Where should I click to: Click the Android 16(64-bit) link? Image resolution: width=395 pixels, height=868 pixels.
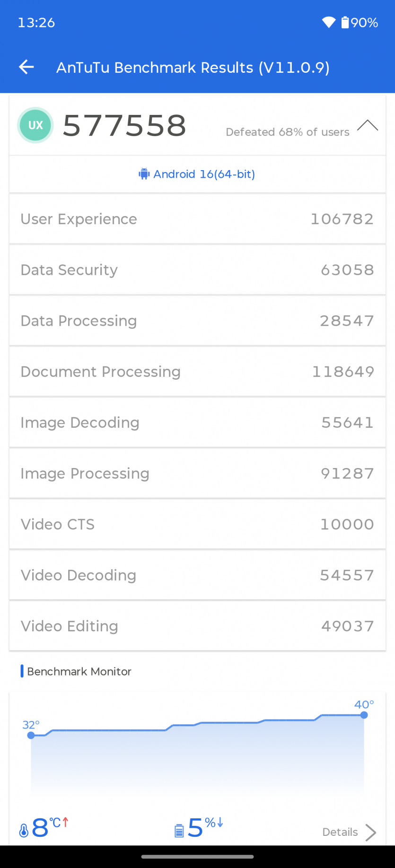click(x=204, y=174)
